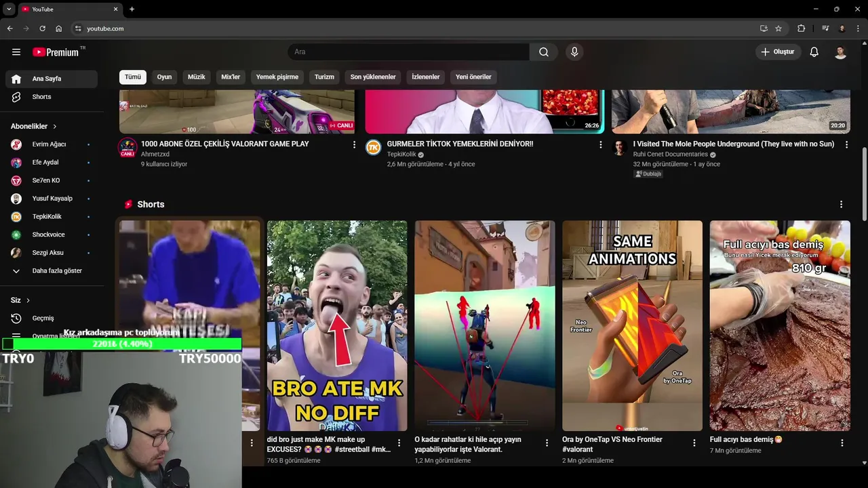The width and height of the screenshot is (868, 488).
Task: Open Shorts in the sidebar
Action: (x=52, y=97)
